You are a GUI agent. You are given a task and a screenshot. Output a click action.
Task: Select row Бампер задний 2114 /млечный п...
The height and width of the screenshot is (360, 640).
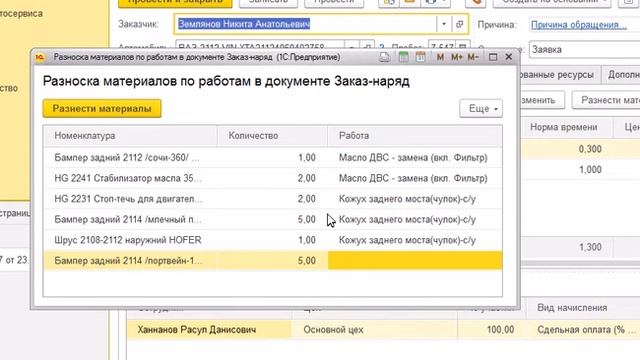click(273, 220)
